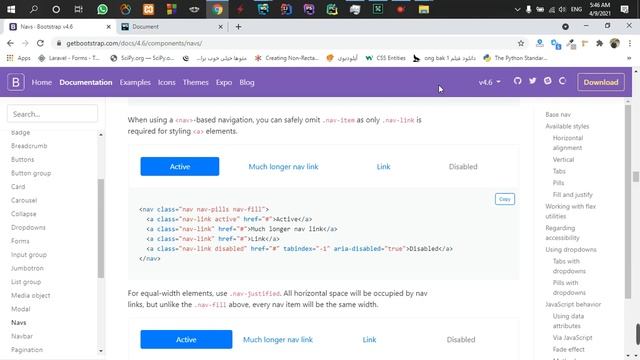This screenshot has width=640, height=360.
Task: Click the main page scrollbar thumb
Action: point(636,176)
